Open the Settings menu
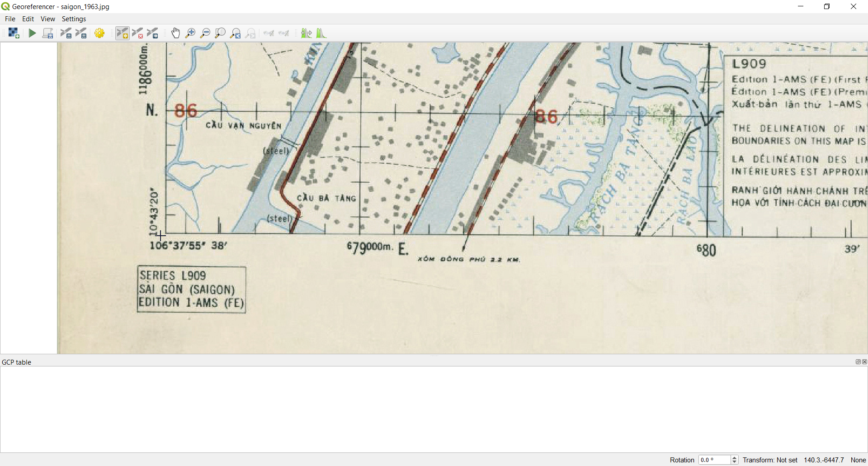868x466 pixels. 74,19
